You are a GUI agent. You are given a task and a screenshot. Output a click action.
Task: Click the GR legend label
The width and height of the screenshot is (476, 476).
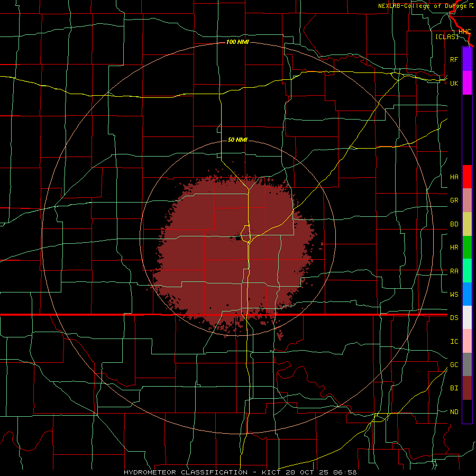[x=454, y=200]
